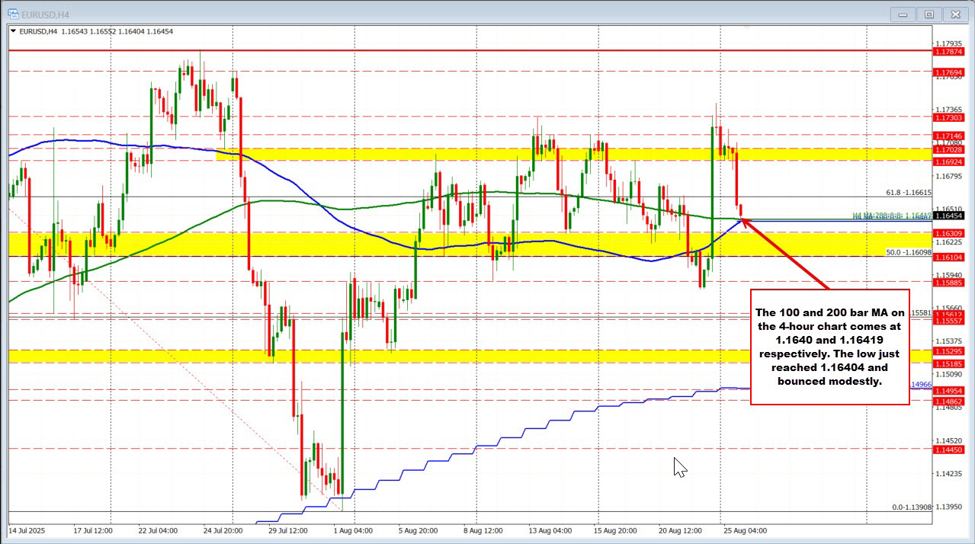This screenshot has width=975, height=544.
Task: Click the 50.0 Fibonacci level label
Action: (x=908, y=253)
